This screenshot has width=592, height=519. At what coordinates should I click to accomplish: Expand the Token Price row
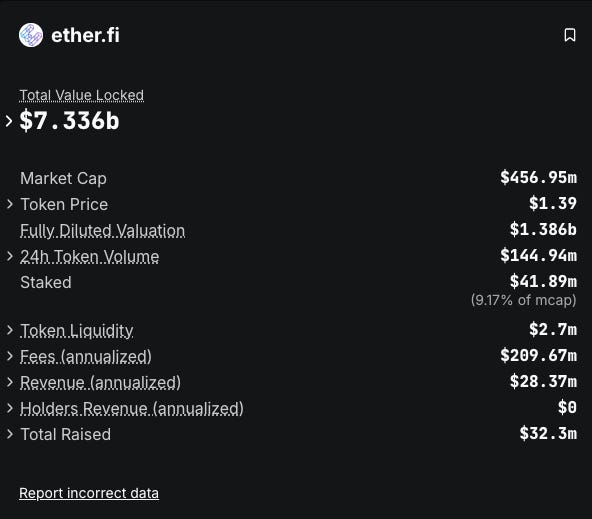[10, 204]
